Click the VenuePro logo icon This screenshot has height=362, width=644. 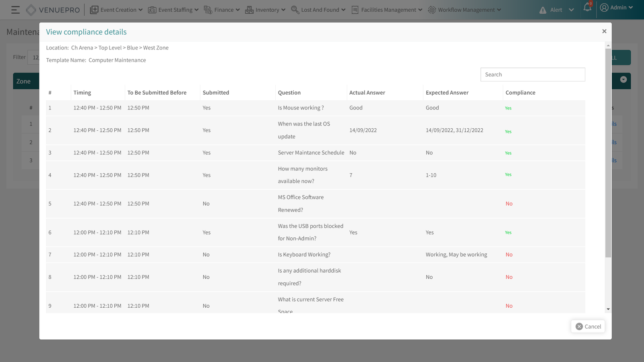[x=31, y=10]
